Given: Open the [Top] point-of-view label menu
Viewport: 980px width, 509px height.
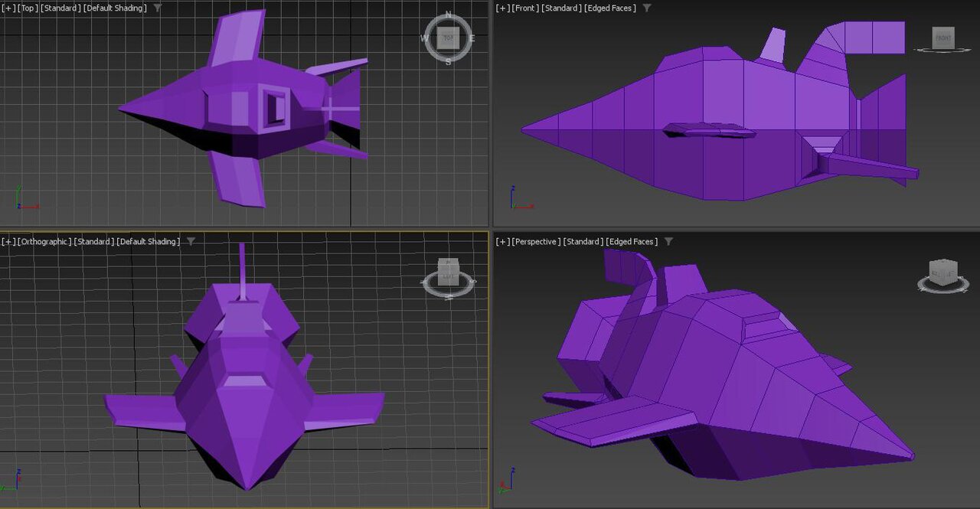Looking at the screenshot, I should [x=28, y=8].
